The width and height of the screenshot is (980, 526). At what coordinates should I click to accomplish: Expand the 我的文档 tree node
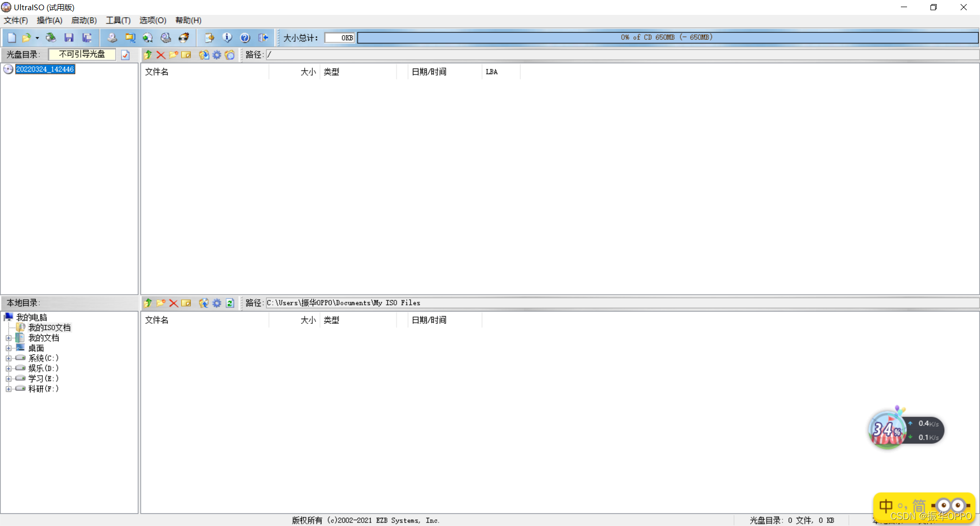9,338
